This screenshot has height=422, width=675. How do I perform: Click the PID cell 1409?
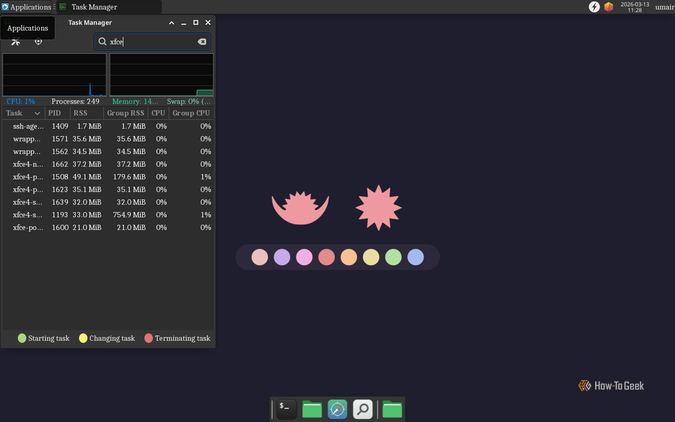[x=60, y=126]
